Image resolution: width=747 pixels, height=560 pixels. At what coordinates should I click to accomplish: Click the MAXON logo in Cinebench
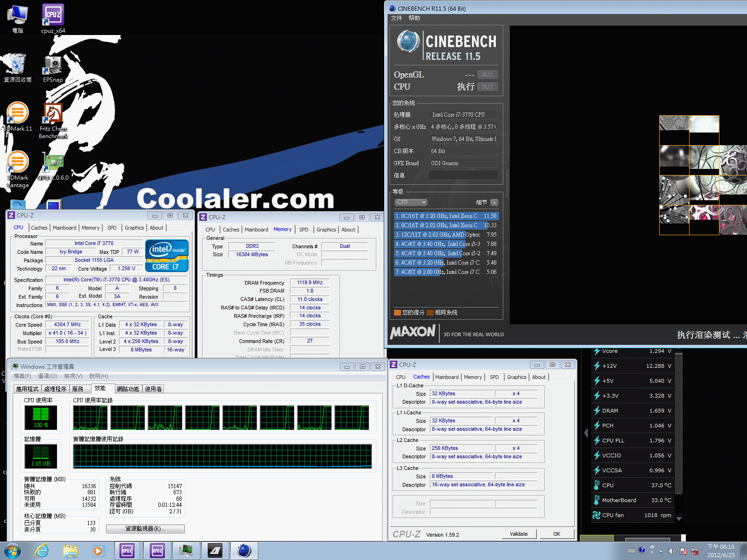tap(413, 332)
